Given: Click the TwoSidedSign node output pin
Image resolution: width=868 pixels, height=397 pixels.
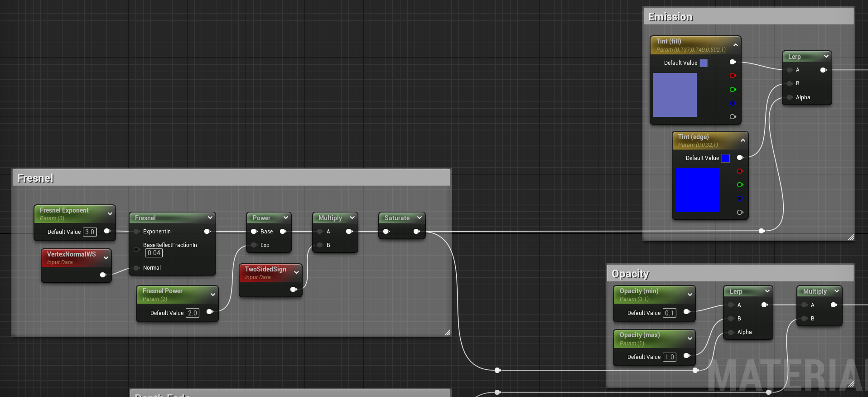Looking at the screenshot, I should click(293, 289).
